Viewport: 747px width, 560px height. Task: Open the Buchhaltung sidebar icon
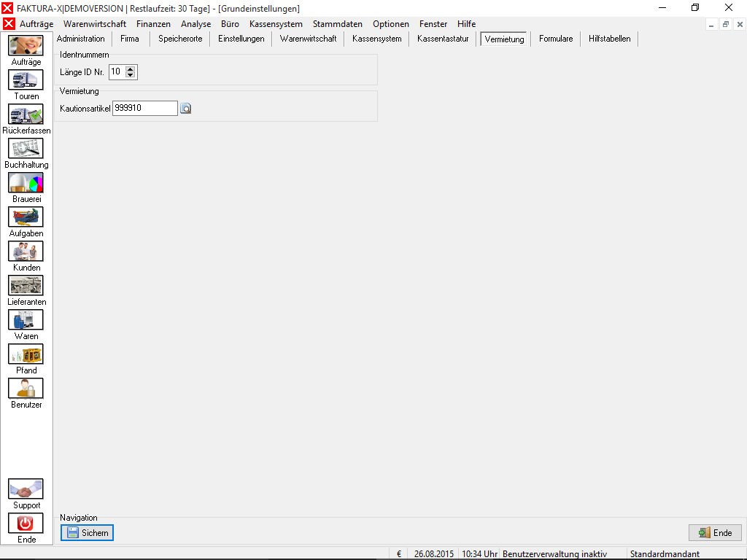[x=26, y=148]
